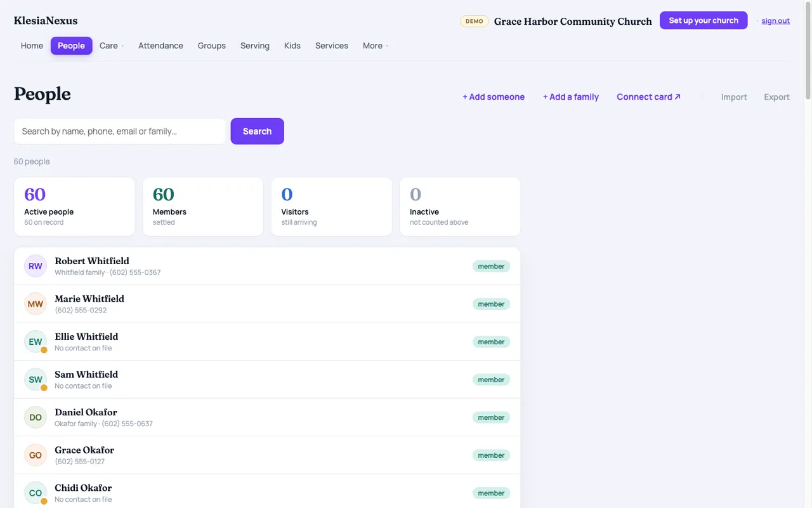
Task: Click Set up your church button
Action: [704, 20]
